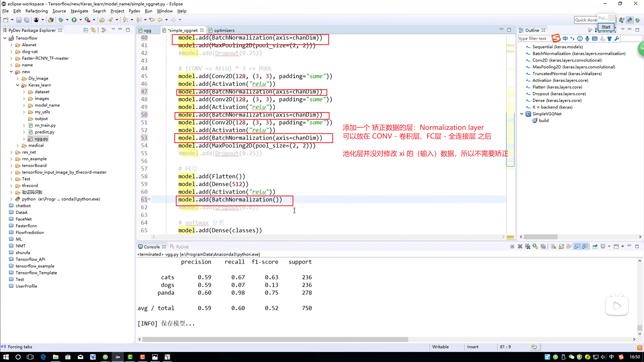The image size is (644, 362).
Task: Click the Collapse All icon in Package Explorer
Action: tap(86, 30)
